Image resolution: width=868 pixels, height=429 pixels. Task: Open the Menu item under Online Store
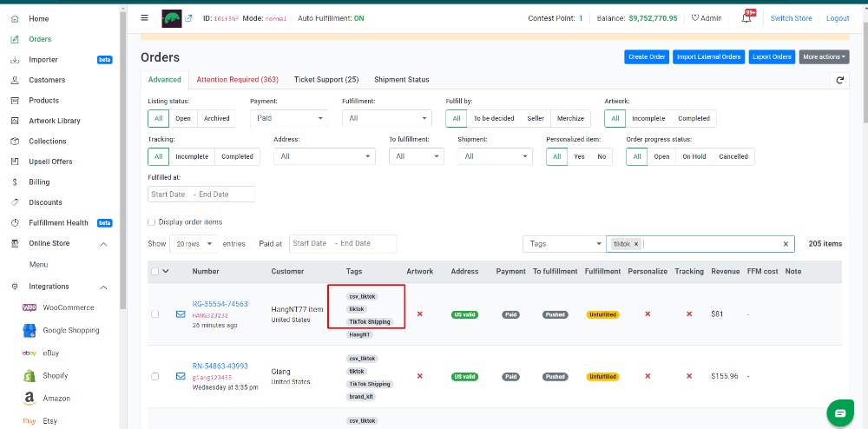point(39,265)
